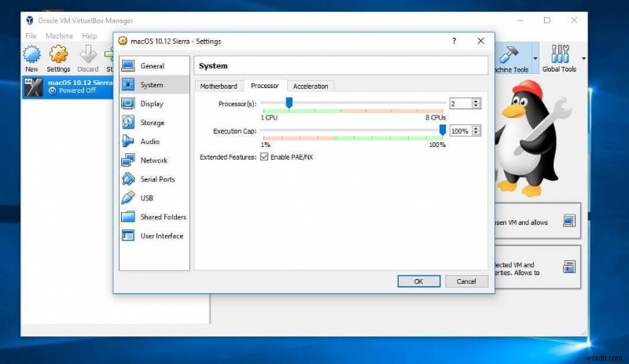Click the Cancel button
Image resolution: width=629 pixels, height=364 pixels.
pyautogui.click(x=466, y=281)
